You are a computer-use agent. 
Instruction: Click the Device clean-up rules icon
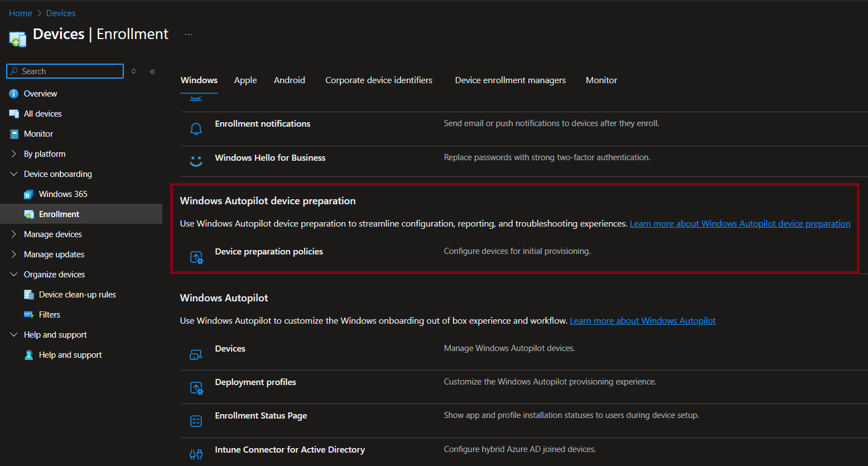(28, 294)
